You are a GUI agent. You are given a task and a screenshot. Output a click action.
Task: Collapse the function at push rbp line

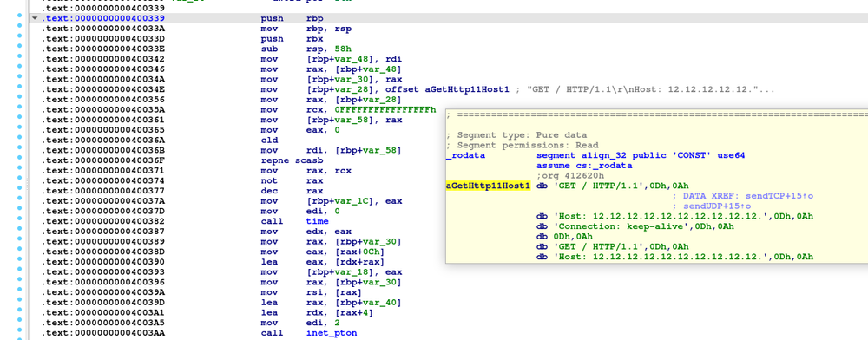(x=36, y=18)
